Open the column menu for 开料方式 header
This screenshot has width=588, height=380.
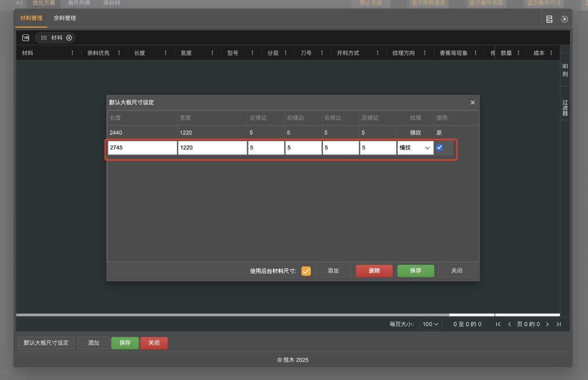point(377,53)
